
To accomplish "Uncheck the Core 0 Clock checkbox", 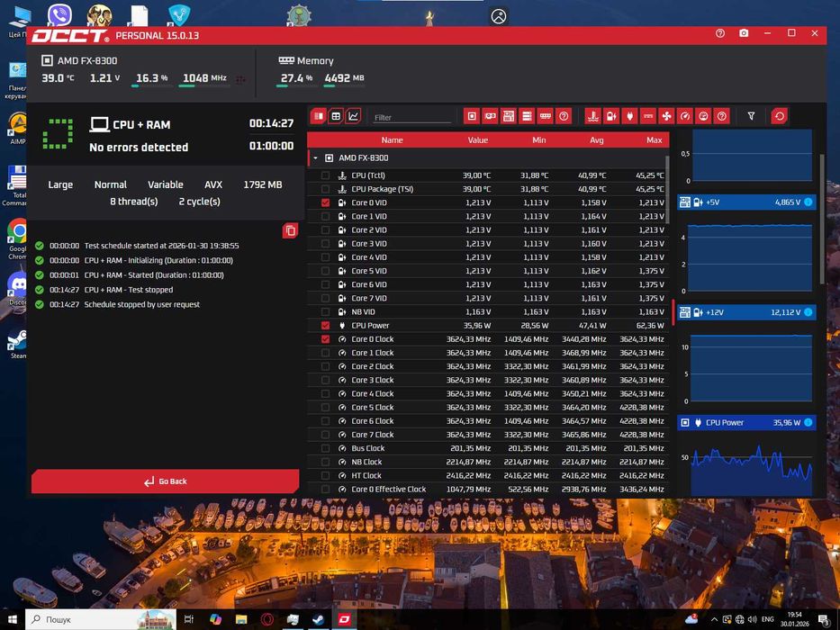I will pyautogui.click(x=325, y=339).
